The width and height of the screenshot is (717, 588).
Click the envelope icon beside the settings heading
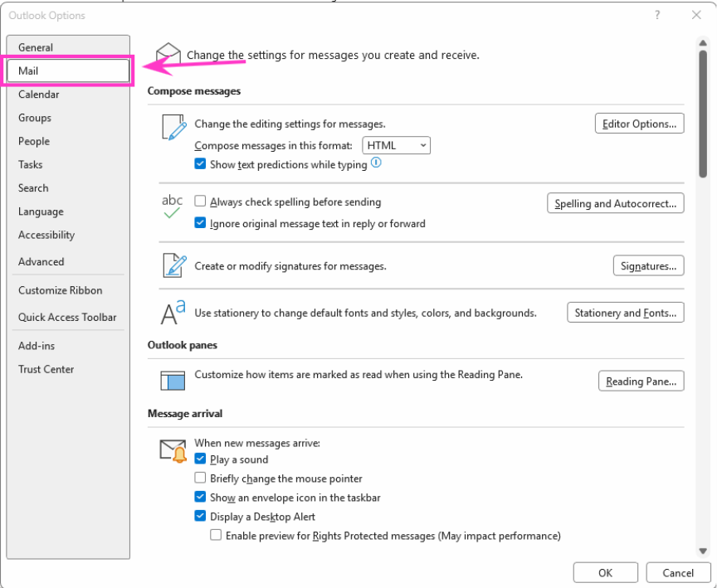pyautogui.click(x=168, y=54)
